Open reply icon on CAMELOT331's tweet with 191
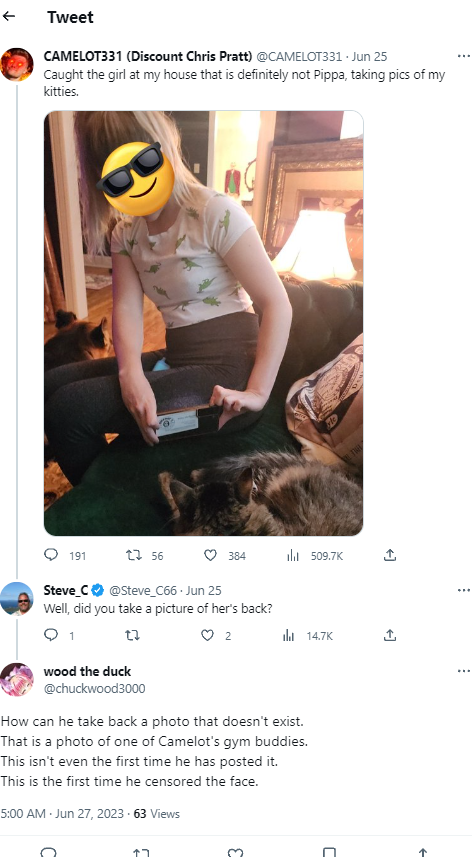 coord(51,555)
